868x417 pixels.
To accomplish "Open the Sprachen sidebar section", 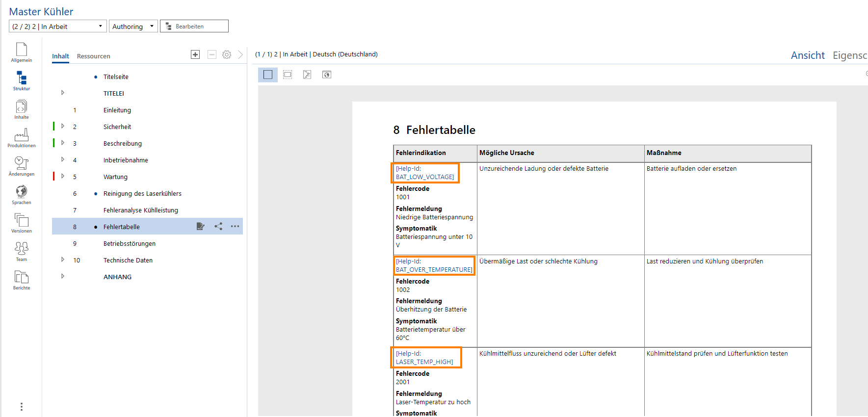I will pyautogui.click(x=22, y=194).
